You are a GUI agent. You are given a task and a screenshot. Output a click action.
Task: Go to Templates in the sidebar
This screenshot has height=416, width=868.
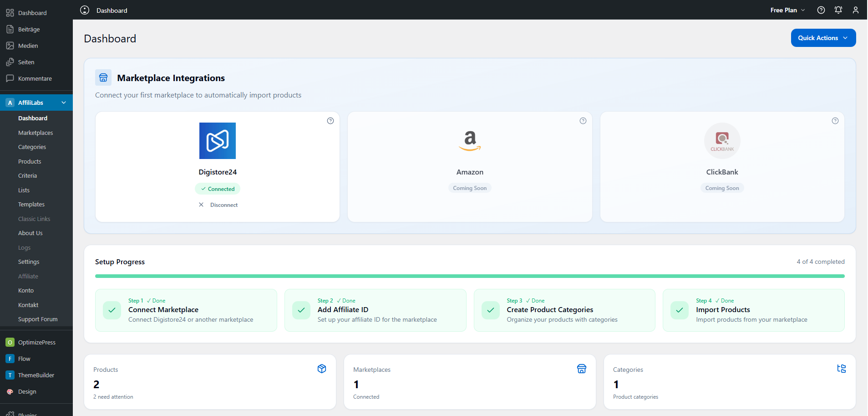(x=31, y=205)
